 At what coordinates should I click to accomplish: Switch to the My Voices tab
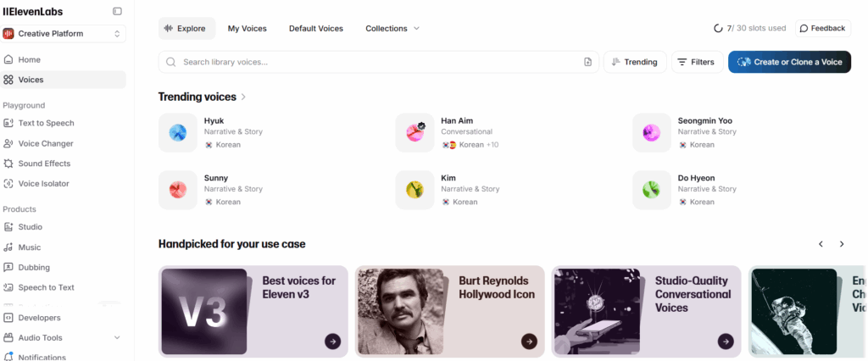pos(247,28)
